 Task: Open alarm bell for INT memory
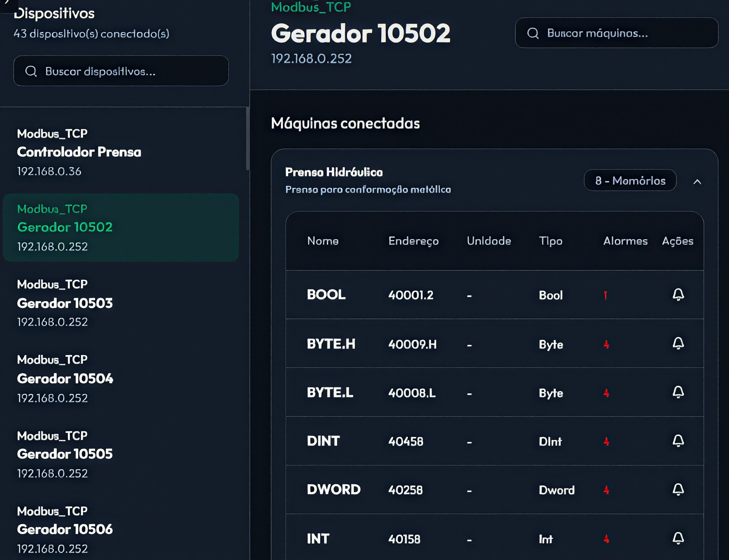tap(678, 538)
